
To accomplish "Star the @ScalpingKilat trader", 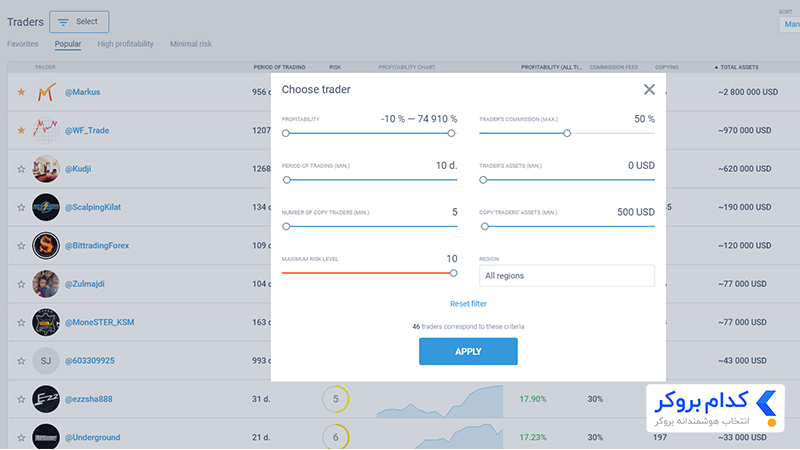I will click(x=21, y=207).
